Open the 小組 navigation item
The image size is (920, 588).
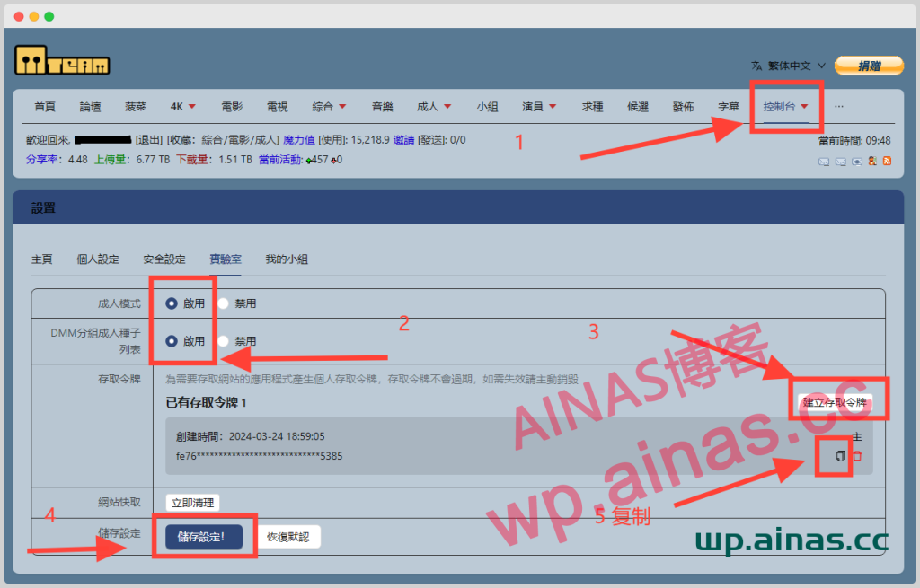point(488,107)
